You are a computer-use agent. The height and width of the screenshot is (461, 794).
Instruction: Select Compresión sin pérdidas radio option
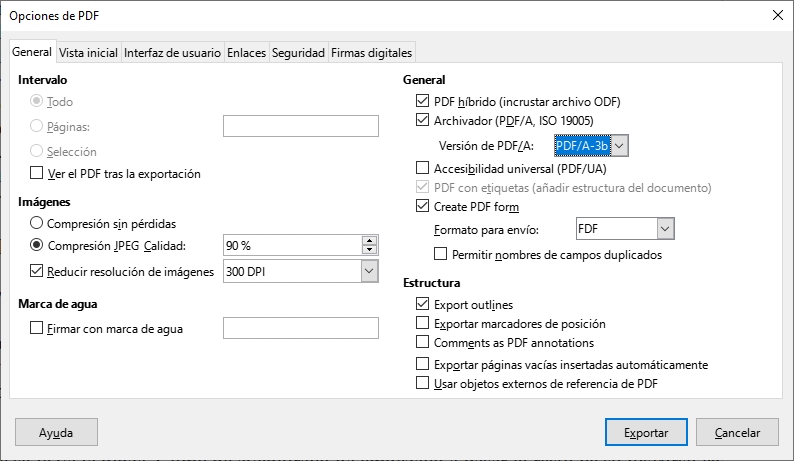click(x=38, y=223)
